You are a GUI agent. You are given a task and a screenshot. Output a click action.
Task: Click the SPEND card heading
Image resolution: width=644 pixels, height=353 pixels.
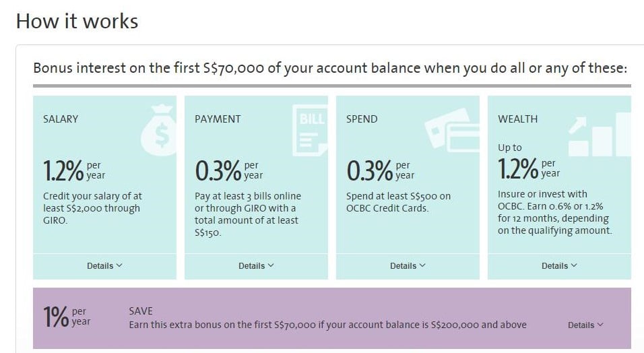[362, 119]
